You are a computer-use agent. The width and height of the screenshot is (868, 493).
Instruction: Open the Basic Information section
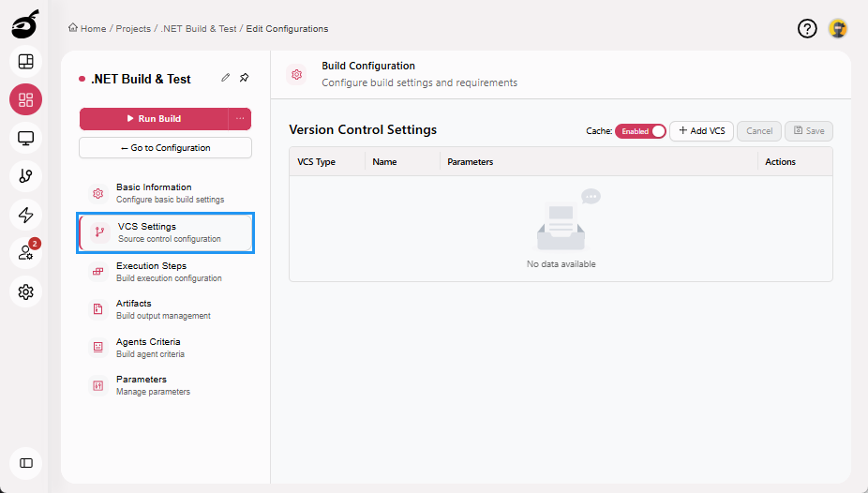coord(166,193)
